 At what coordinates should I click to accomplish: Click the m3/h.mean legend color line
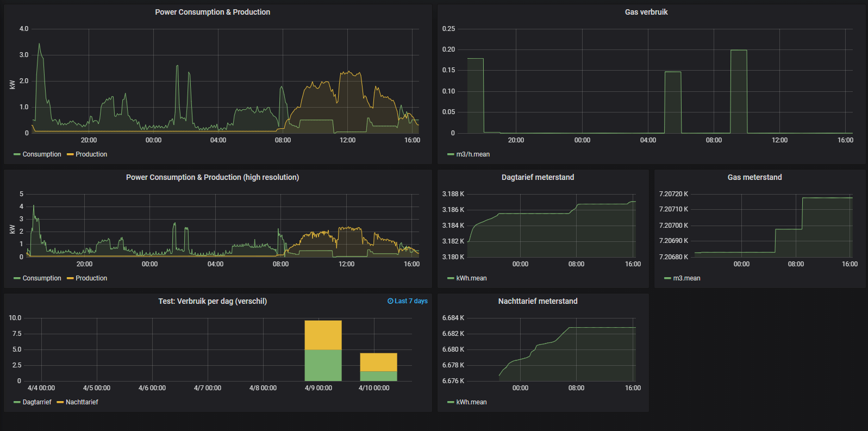pyautogui.click(x=451, y=154)
